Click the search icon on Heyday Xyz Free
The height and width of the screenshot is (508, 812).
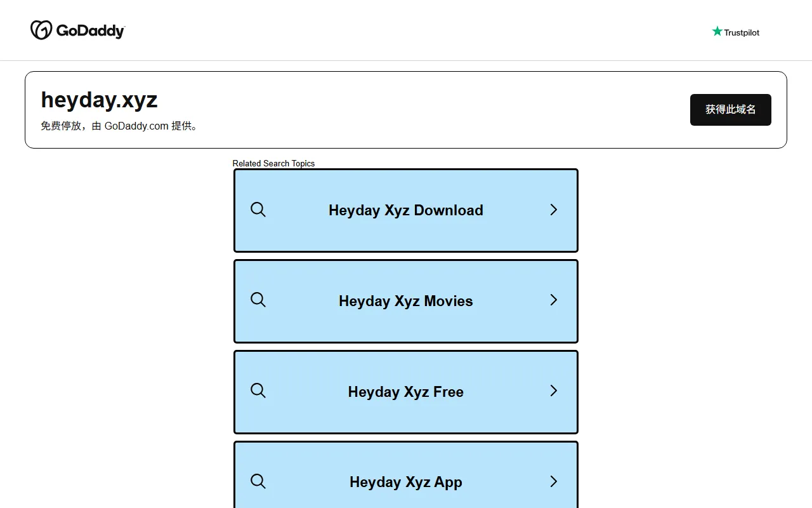(258, 391)
